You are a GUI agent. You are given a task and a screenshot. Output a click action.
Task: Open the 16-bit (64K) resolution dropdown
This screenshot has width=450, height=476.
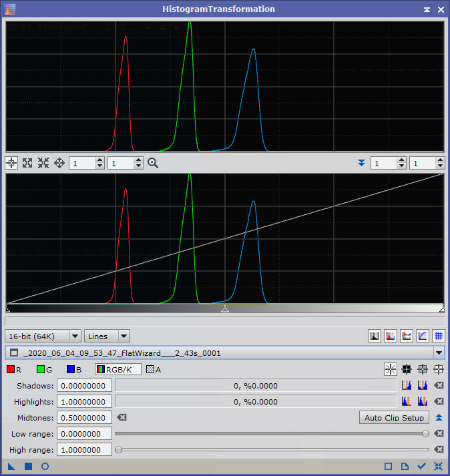click(43, 336)
